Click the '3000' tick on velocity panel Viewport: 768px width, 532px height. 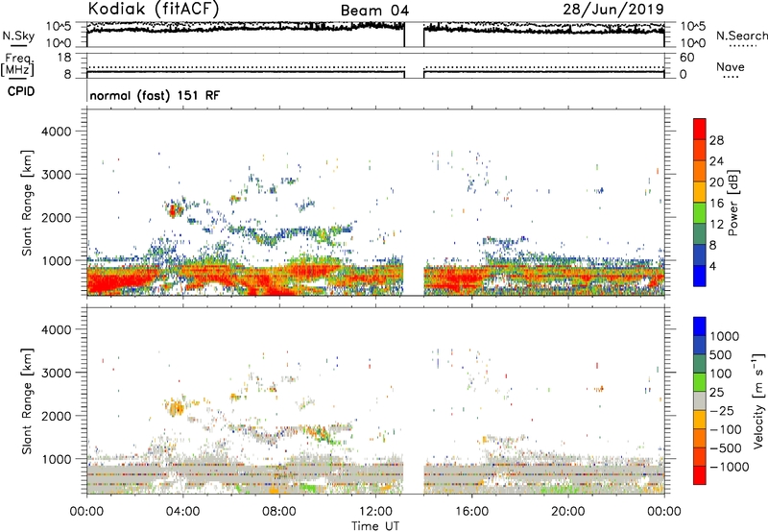point(57,373)
